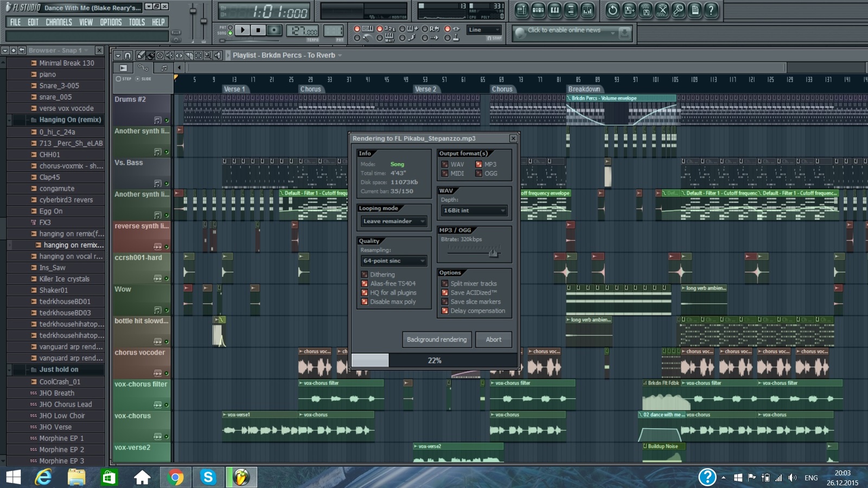Click the Record transport button

(275, 30)
